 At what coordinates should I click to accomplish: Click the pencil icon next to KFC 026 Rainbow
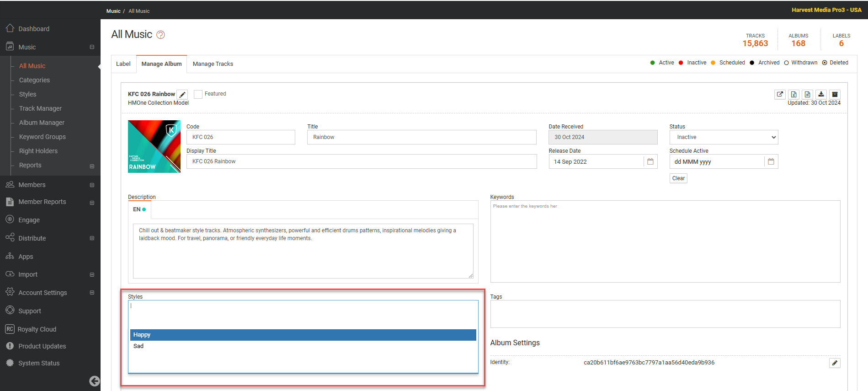coord(182,95)
